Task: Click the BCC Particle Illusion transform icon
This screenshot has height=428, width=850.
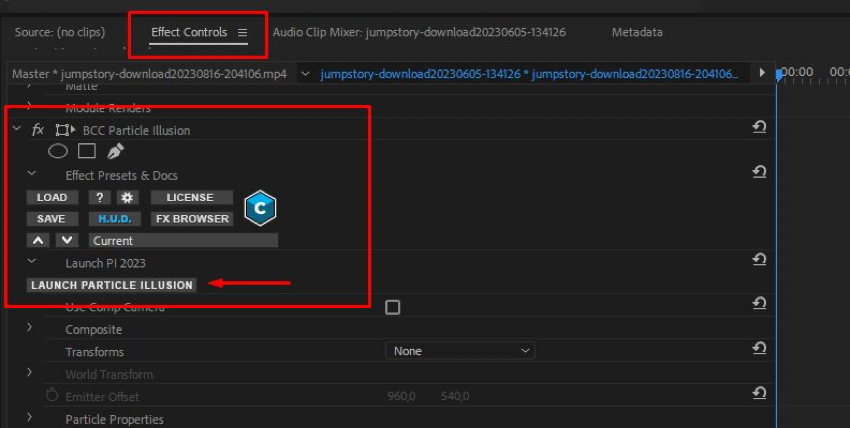Action: coord(65,130)
